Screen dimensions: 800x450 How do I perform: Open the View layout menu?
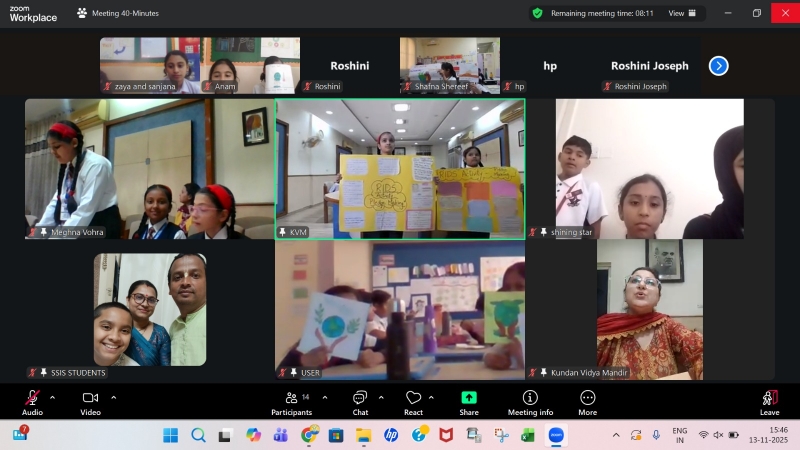[x=680, y=13]
